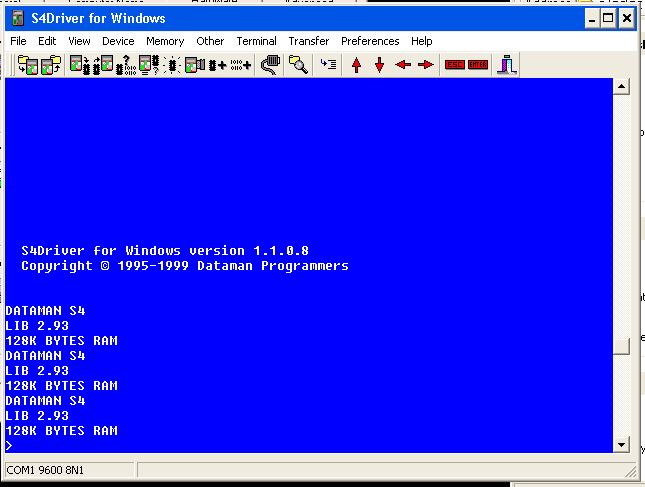The width and height of the screenshot is (645, 487).
Task: Open the Terminal menu
Action: 257,41
